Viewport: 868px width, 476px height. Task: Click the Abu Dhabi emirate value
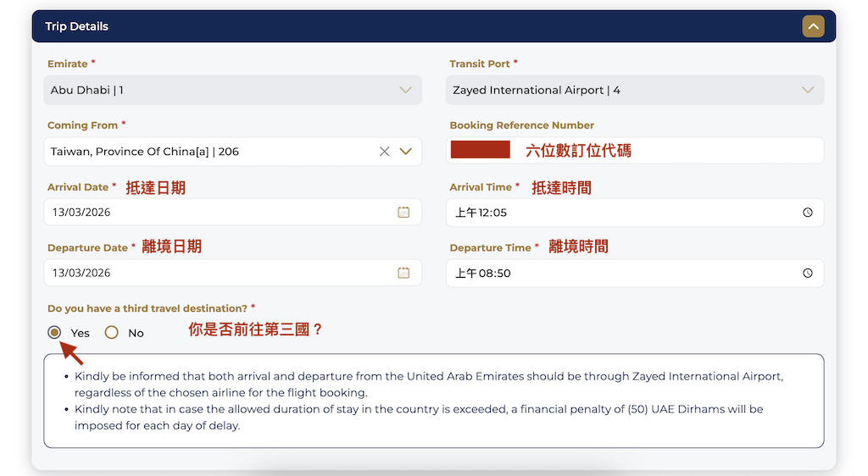pyautogui.click(x=87, y=90)
